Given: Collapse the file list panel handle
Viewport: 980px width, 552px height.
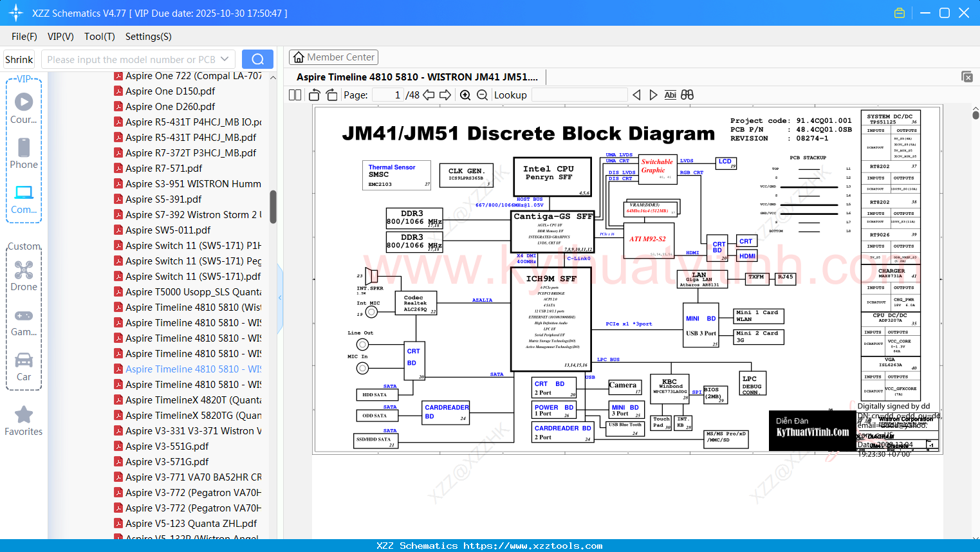Looking at the screenshot, I should (280, 298).
